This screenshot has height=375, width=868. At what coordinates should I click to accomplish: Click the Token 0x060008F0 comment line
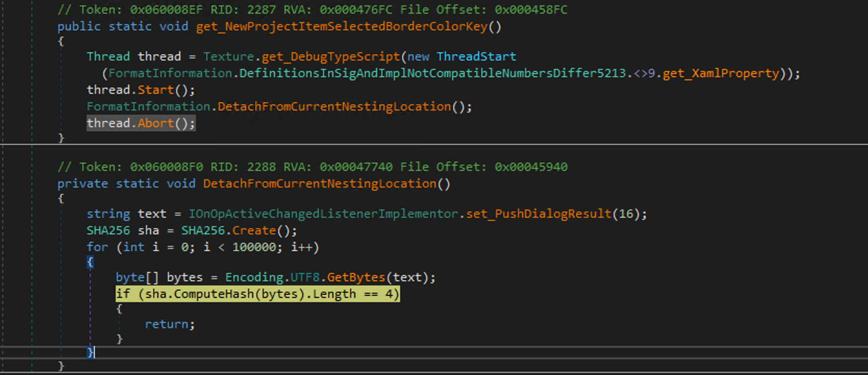click(313, 167)
